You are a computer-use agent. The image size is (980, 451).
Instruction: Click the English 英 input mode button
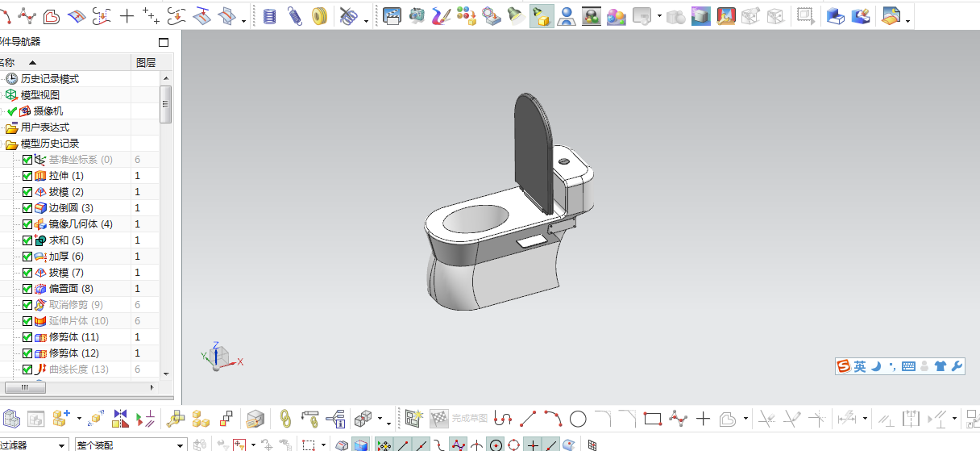pos(860,366)
